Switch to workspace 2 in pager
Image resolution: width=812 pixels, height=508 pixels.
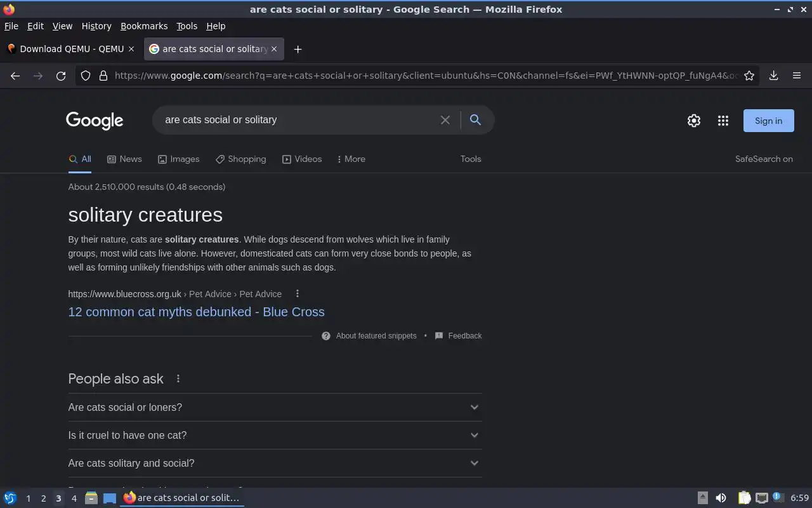click(43, 498)
